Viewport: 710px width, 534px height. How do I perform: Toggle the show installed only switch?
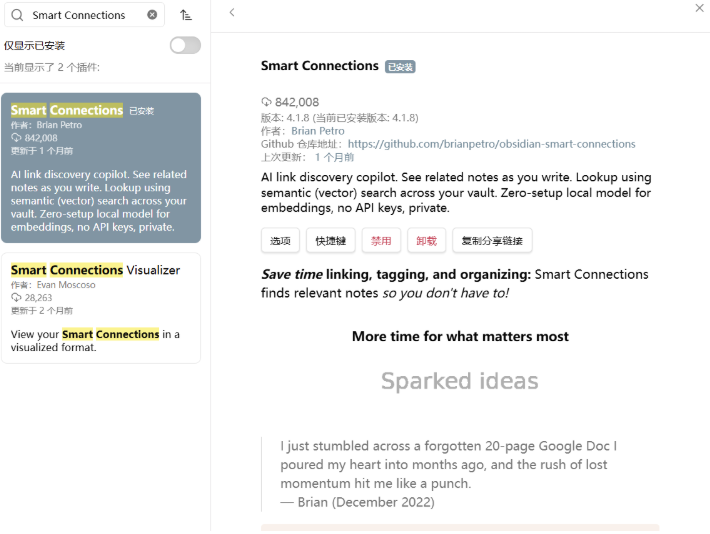click(x=185, y=45)
